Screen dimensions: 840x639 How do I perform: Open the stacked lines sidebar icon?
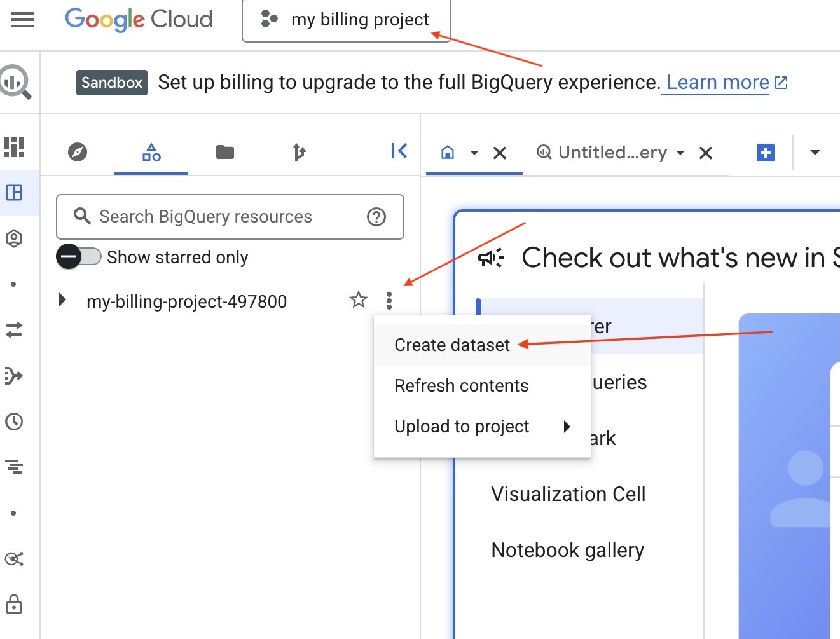14,467
